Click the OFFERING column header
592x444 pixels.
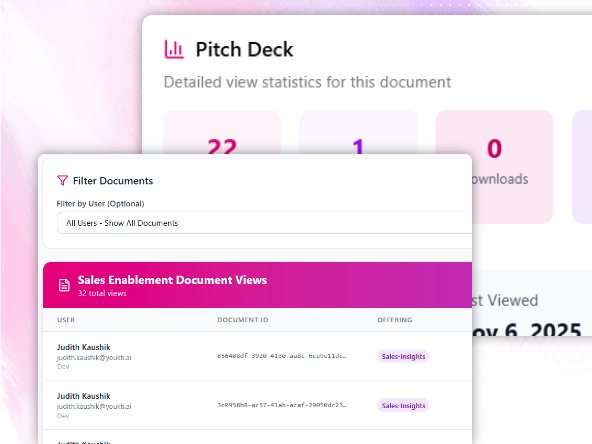pyautogui.click(x=395, y=320)
